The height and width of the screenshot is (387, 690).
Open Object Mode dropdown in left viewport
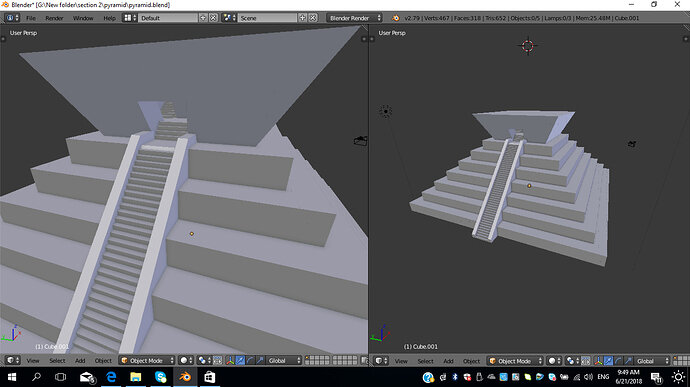tap(147, 361)
